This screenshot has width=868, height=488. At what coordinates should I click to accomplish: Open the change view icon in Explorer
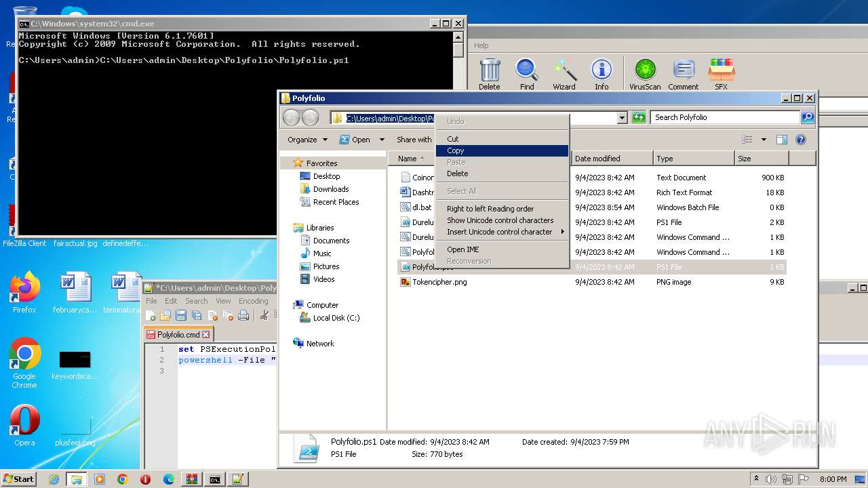coord(747,140)
